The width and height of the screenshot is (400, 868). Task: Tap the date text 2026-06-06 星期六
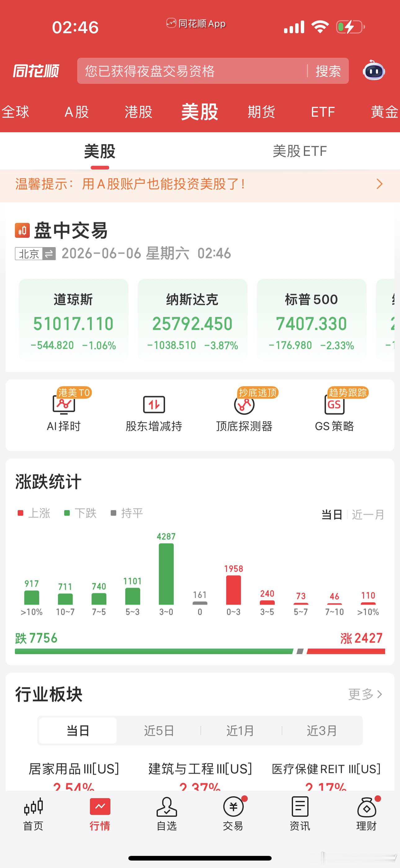point(125,253)
